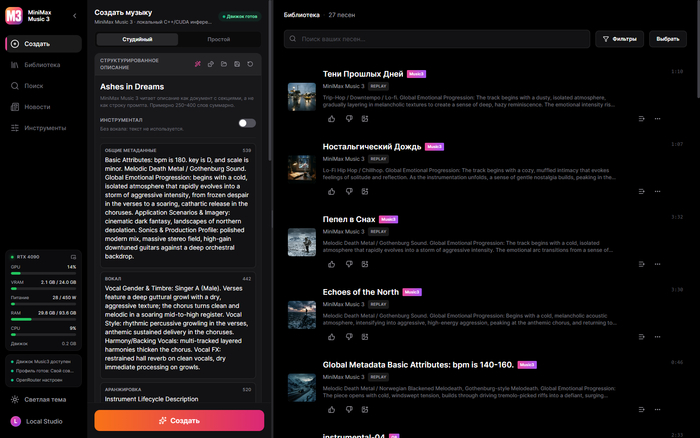Switch to the Простой mode tab

(x=218, y=39)
